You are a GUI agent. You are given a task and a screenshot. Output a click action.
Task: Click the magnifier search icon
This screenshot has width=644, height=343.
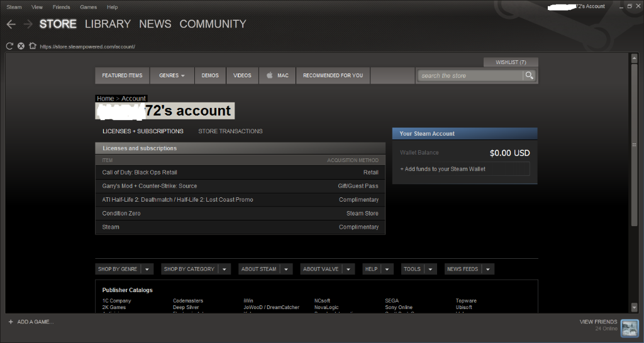coord(530,75)
